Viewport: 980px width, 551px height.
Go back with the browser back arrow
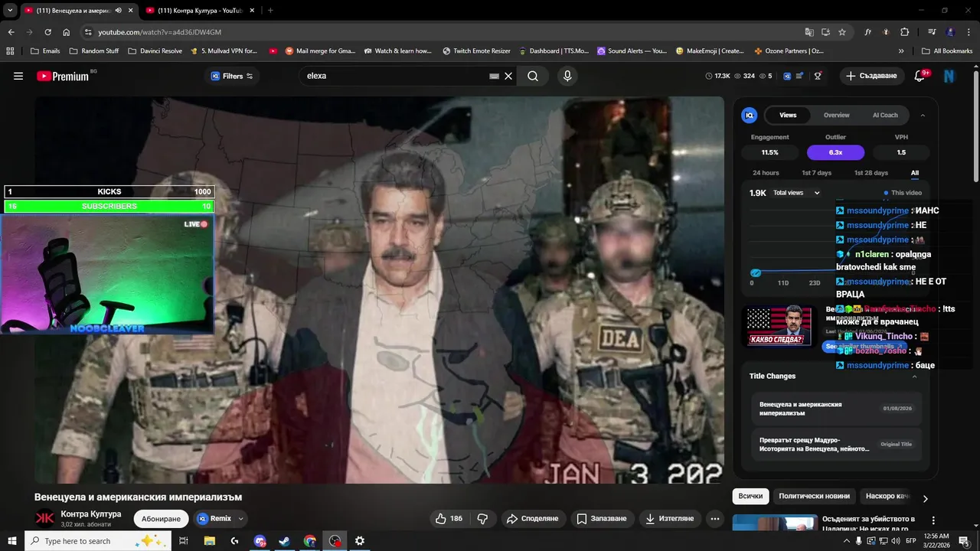pos(11,32)
